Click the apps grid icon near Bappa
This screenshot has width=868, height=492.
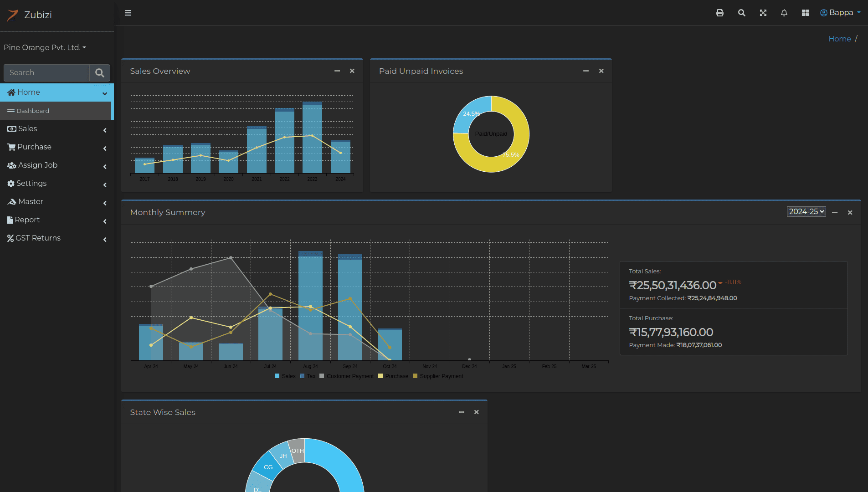coord(805,13)
